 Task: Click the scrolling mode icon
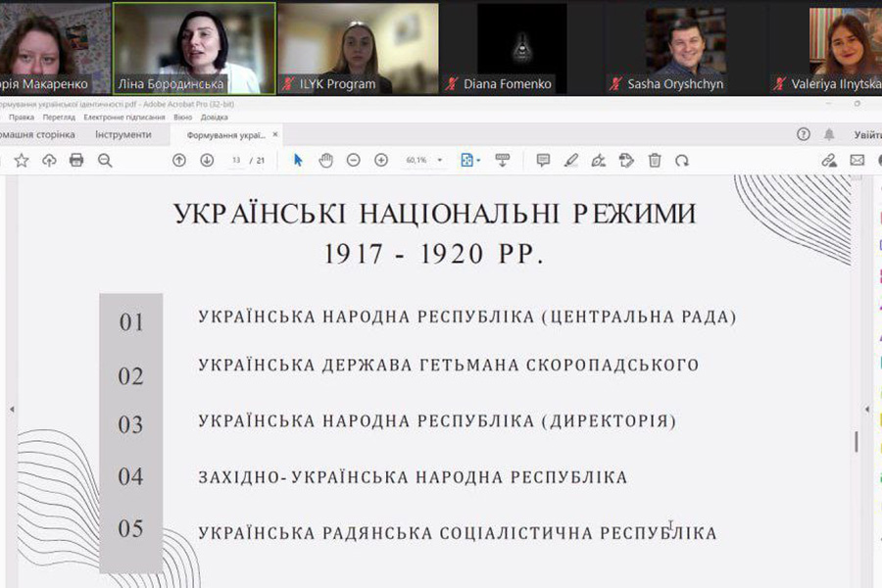pyautogui.click(x=503, y=161)
